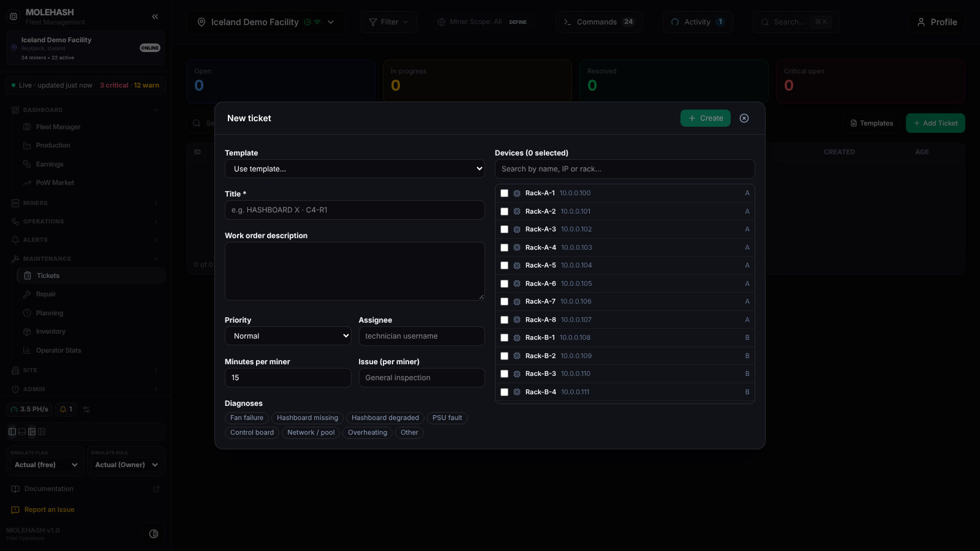Viewport: 980px width, 551px height.
Task: Select Overheating diagnosis chip
Action: (x=367, y=433)
